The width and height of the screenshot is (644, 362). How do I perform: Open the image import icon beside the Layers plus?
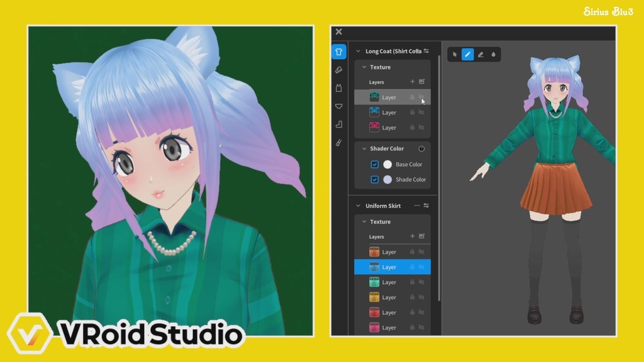point(421,81)
